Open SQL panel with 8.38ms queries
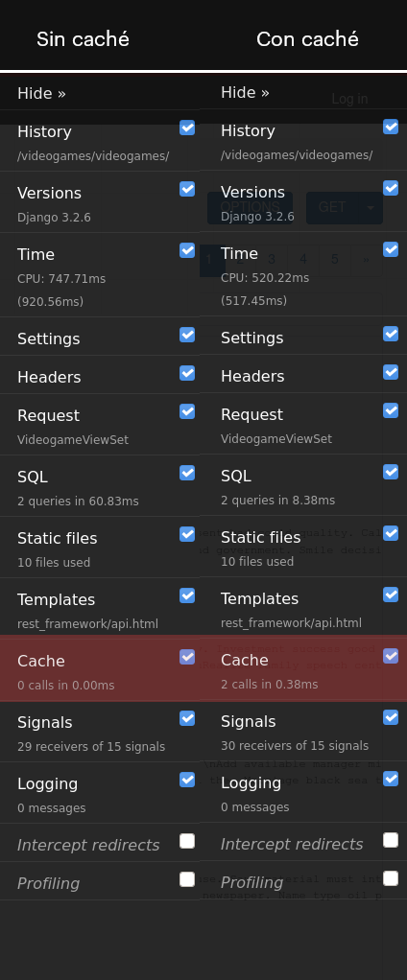The height and width of the screenshot is (980, 407). tap(236, 476)
